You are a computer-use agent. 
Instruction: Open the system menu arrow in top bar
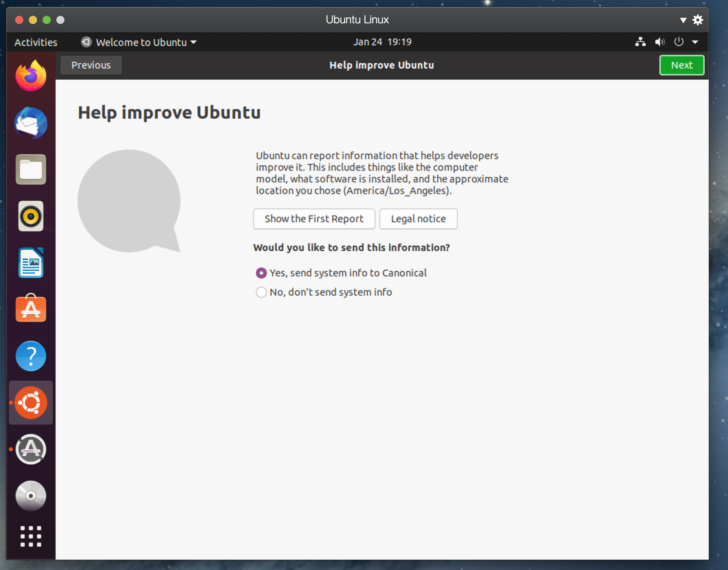tap(695, 42)
